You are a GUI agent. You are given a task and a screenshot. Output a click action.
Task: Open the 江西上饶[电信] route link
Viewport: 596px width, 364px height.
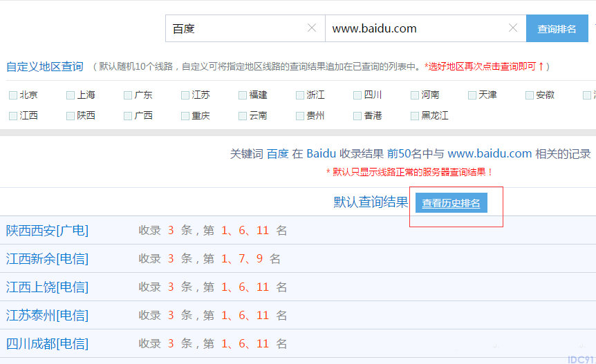[48, 287]
